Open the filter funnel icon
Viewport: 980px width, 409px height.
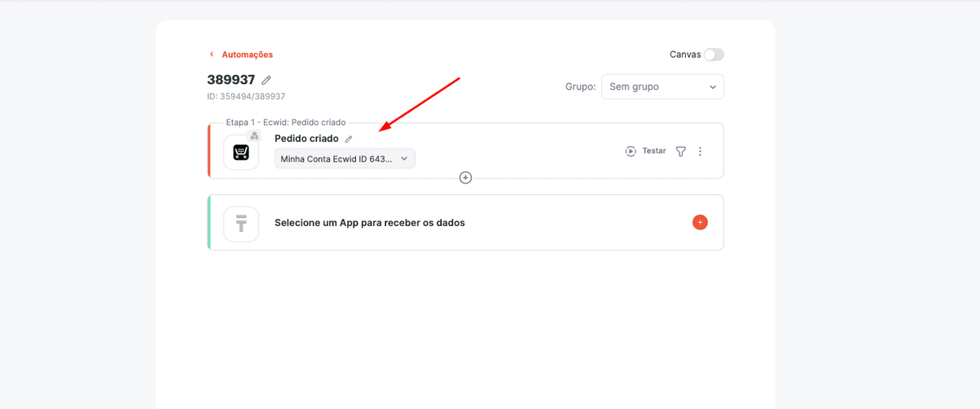pos(681,151)
